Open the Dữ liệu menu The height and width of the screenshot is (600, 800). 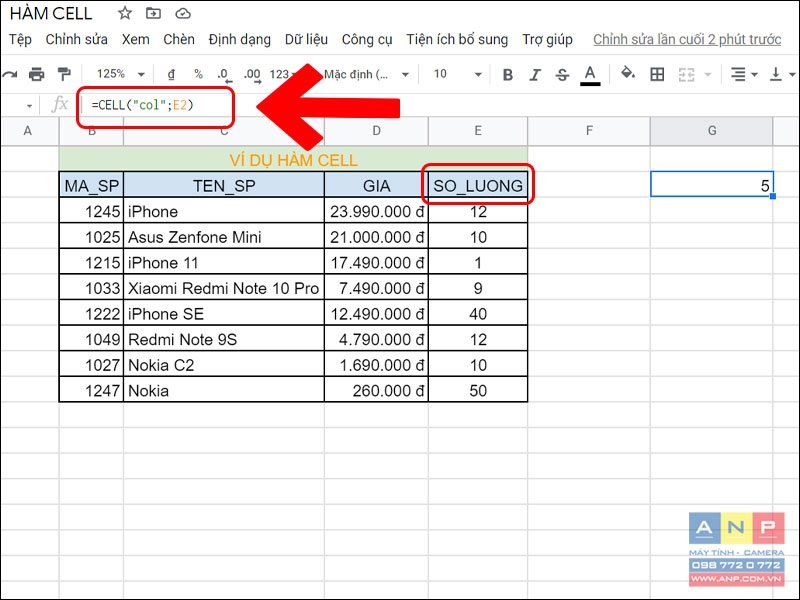tap(306, 39)
